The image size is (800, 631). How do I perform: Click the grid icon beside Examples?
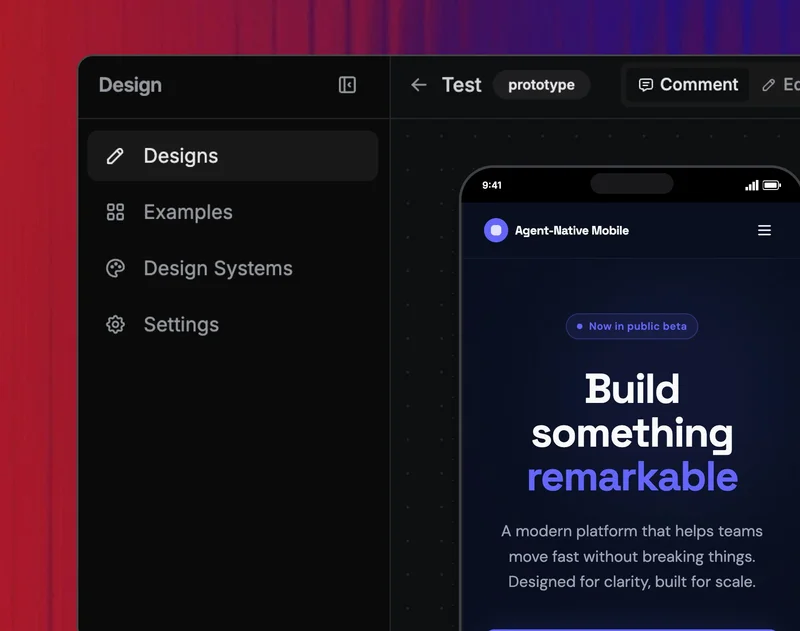(x=115, y=212)
